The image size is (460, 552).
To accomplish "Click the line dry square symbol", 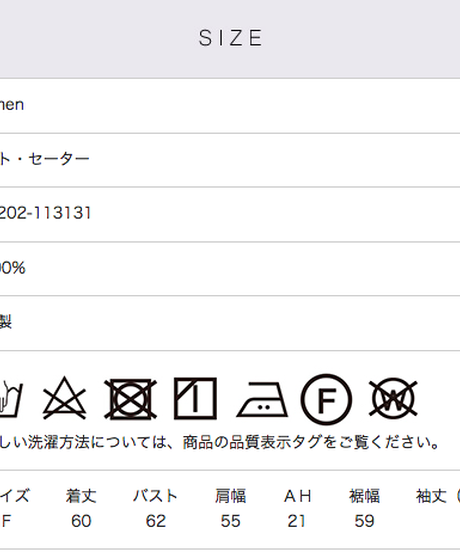I will [x=195, y=399].
